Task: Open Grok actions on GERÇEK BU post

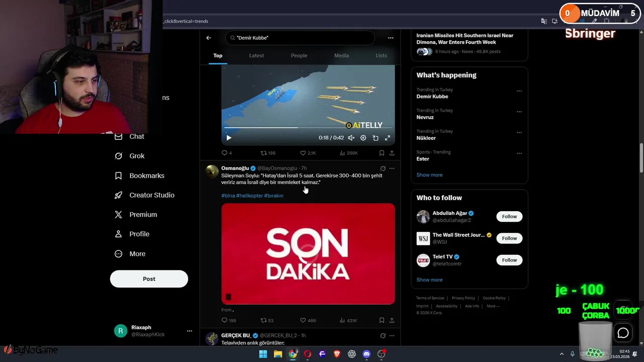Action: [383, 336]
